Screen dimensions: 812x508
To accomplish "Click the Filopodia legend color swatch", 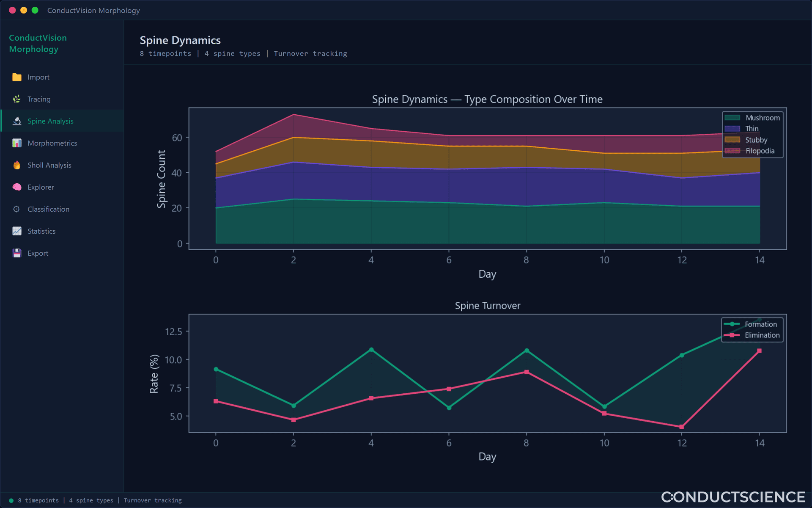I will pyautogui.click(x=732, y=151).
